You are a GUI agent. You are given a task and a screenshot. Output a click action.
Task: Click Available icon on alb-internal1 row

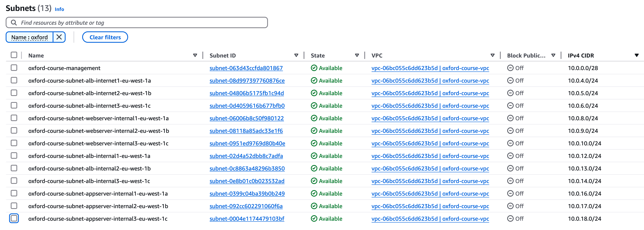point(314,156)
